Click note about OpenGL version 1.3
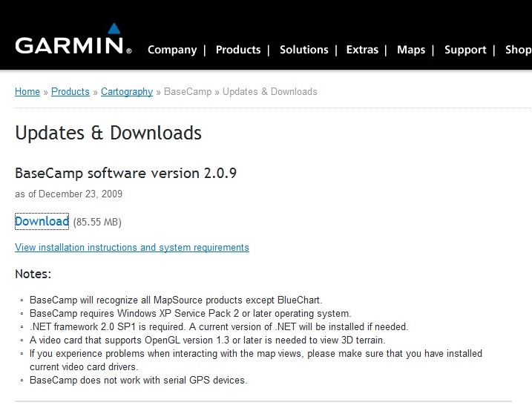The height and width of the screenshot is (408, 532). (x=207, y=340)
